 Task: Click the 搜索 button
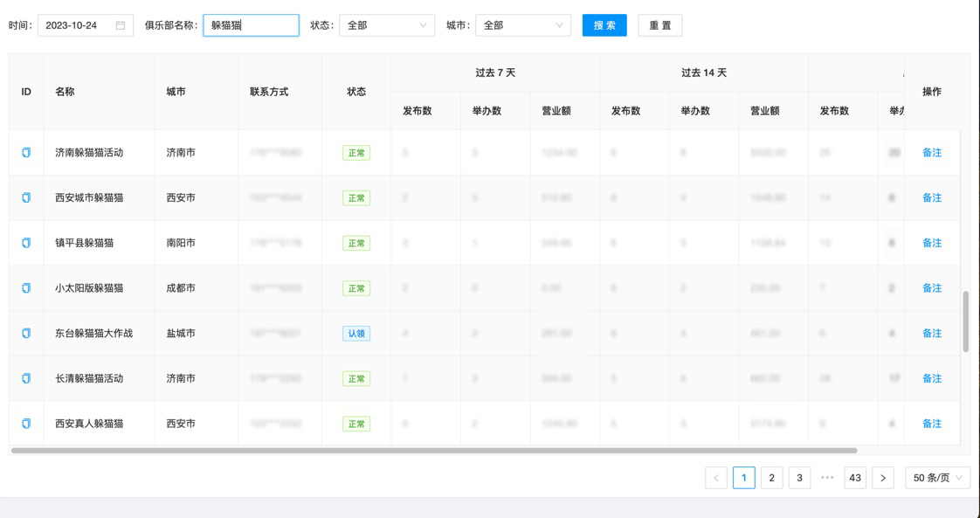tap(604, 25)
